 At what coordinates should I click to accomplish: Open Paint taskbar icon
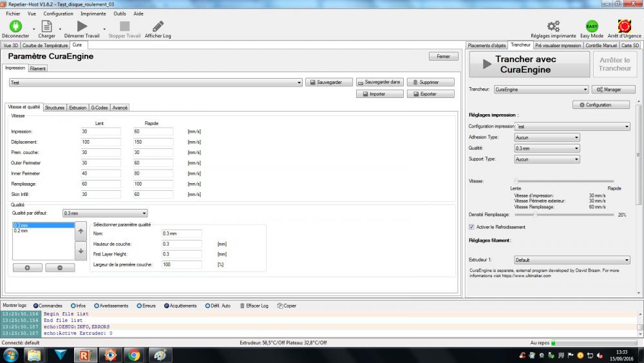coord(159,355)
